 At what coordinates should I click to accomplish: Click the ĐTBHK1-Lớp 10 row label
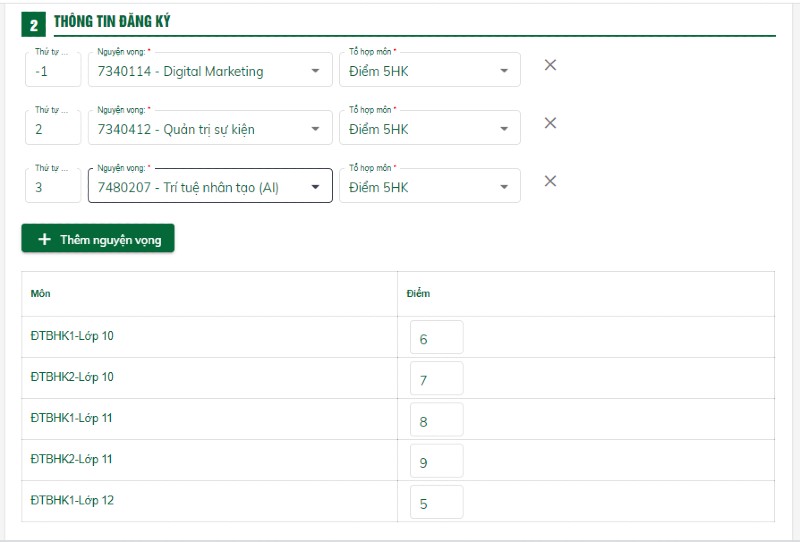(x=72, y=336)
